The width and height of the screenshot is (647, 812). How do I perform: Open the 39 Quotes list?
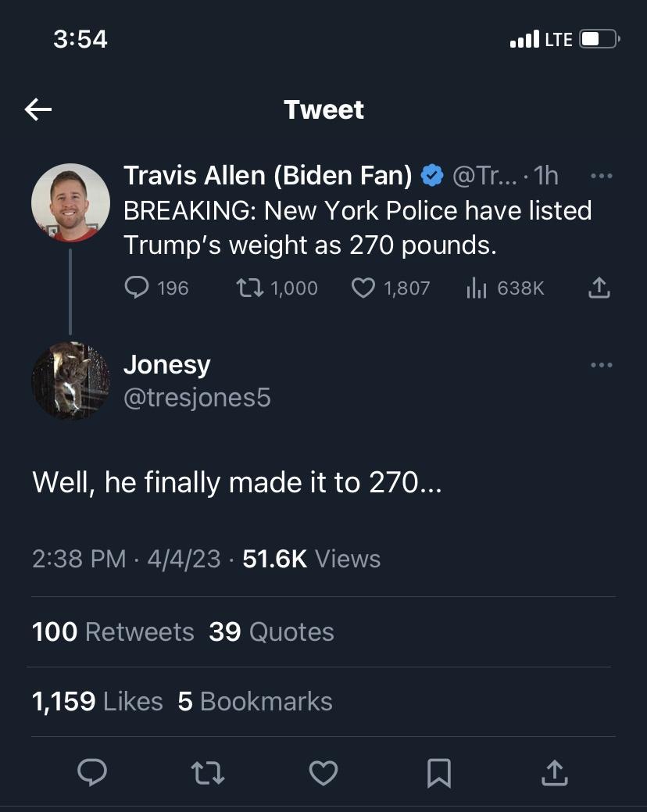[270, 633]
